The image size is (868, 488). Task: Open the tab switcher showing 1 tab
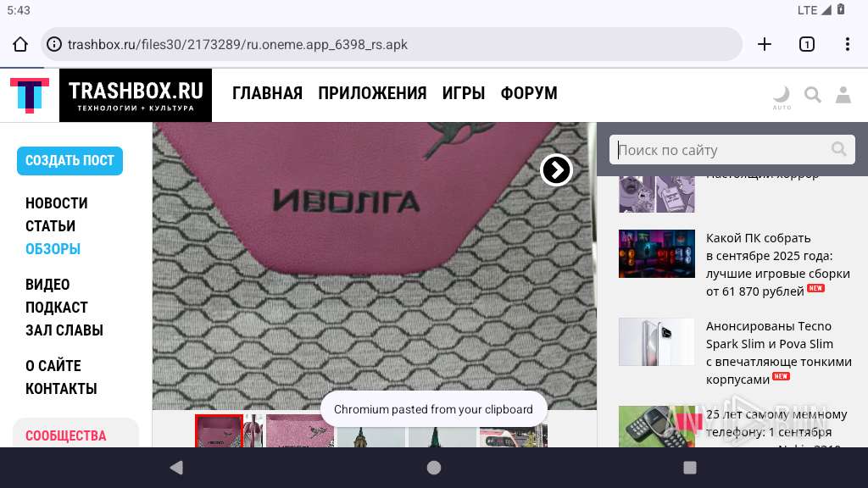[807, 44]
